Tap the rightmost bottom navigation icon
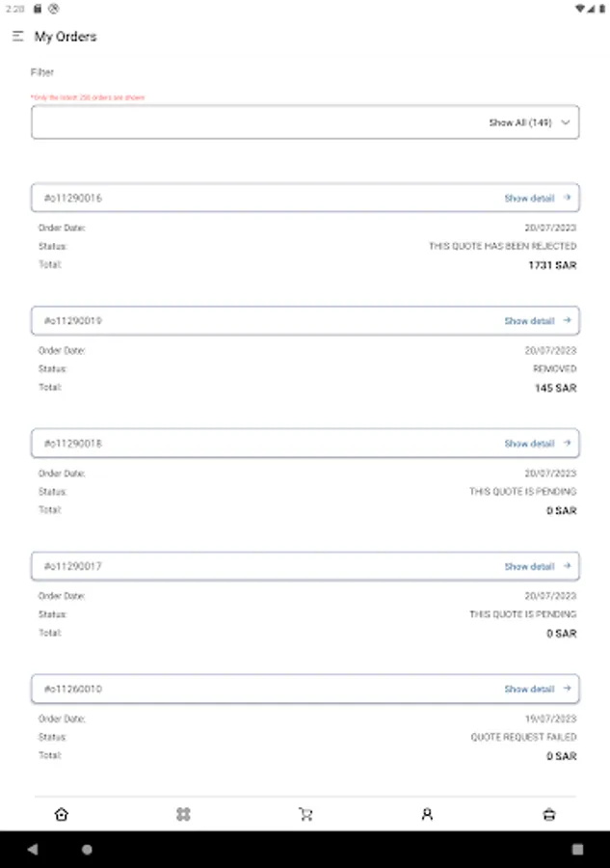 pos(549,814)
